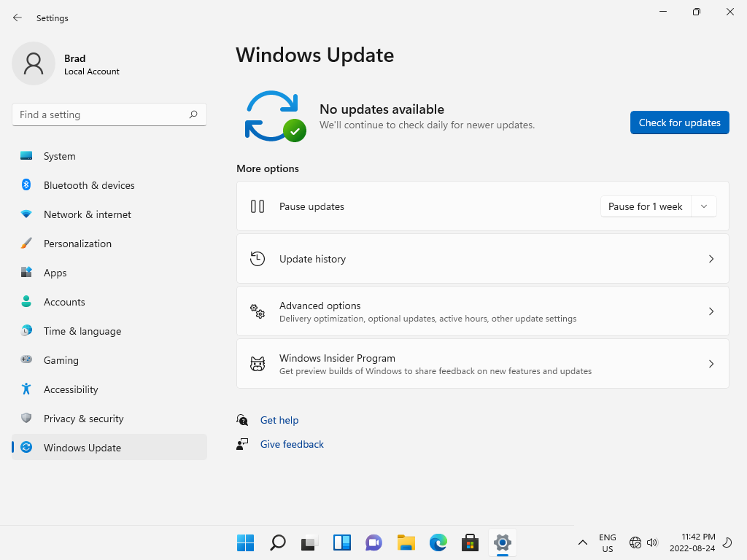Open Time & language settings

(x=109, y=330)
